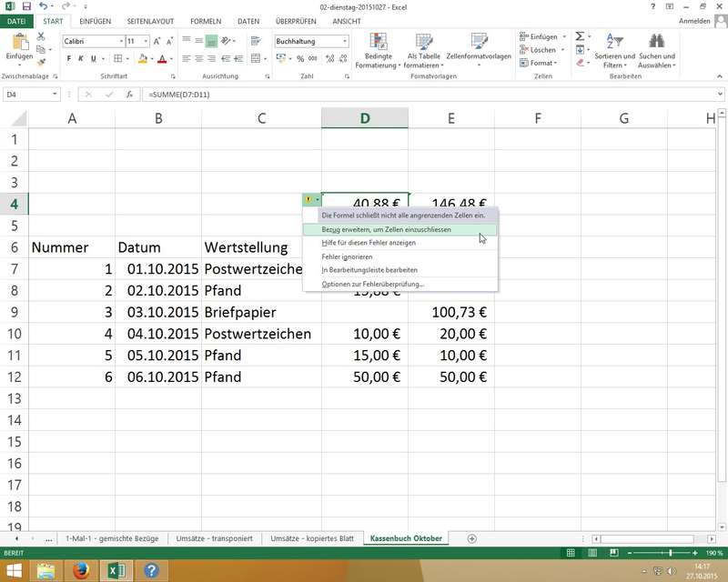
Task: Toggle underline formatting (U)
Action: [94, 59]
